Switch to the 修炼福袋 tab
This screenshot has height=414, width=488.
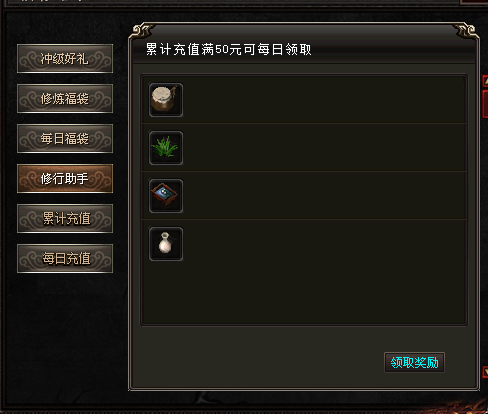[x=65, y=99]
